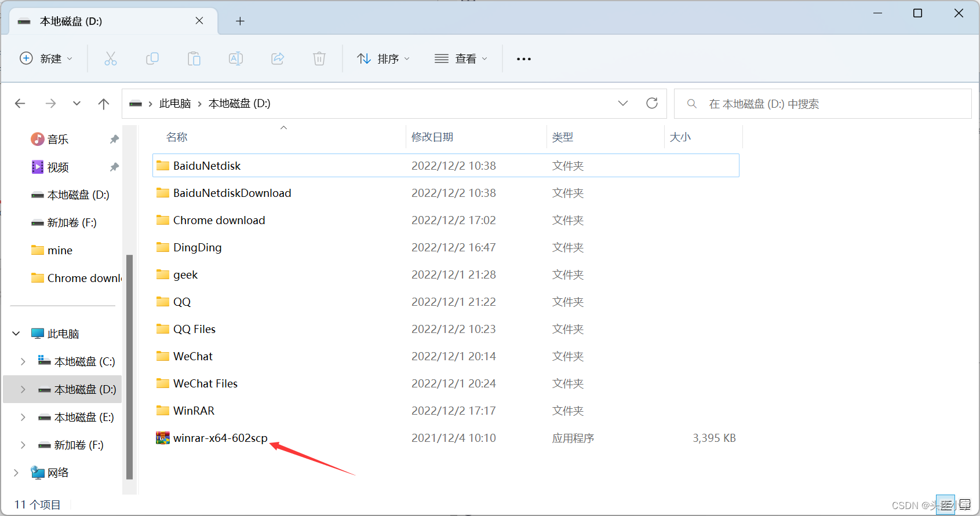Click the WinRAR folder icon
The width and height of the screenshot is (980, 516).
163,411
